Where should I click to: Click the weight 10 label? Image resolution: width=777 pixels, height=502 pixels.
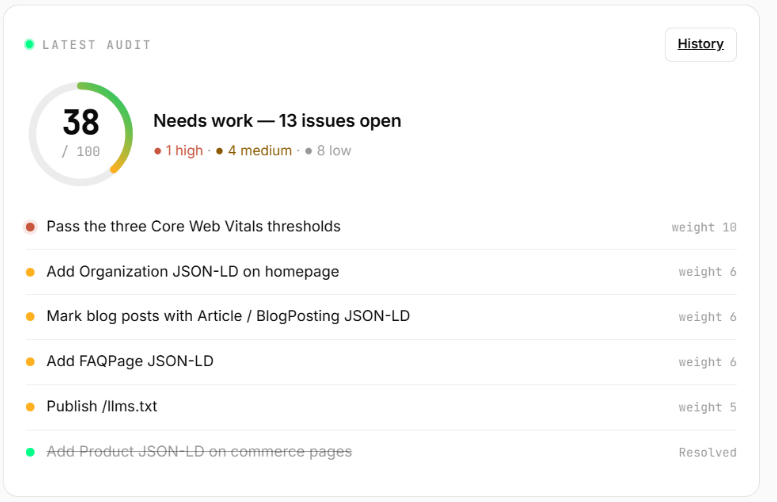click(704, 227)
